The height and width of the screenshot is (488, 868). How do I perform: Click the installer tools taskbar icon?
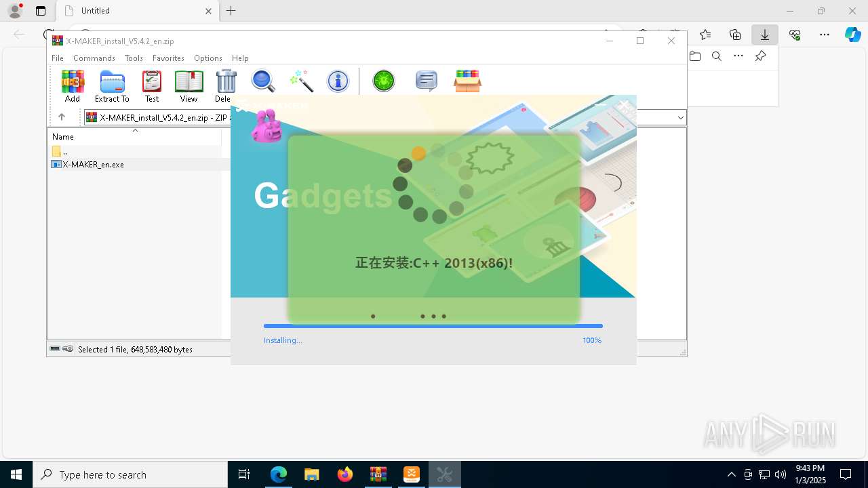click(x=445, y=474)
